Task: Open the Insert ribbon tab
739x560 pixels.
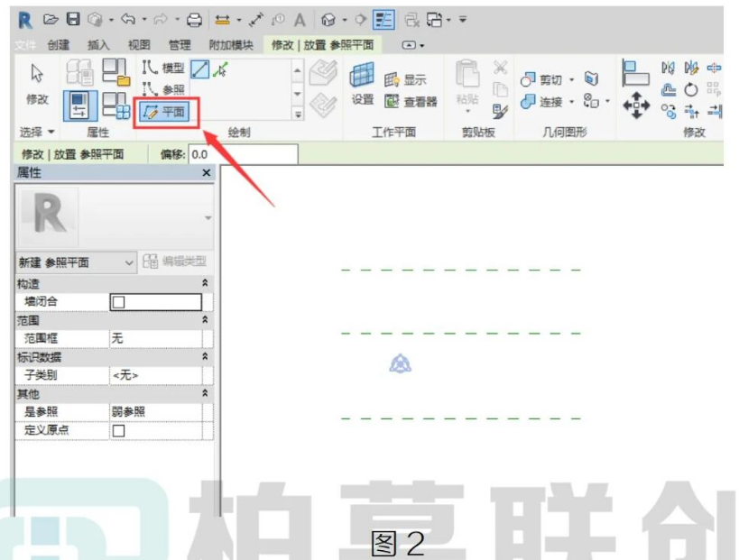Action: tap(98, 45)
